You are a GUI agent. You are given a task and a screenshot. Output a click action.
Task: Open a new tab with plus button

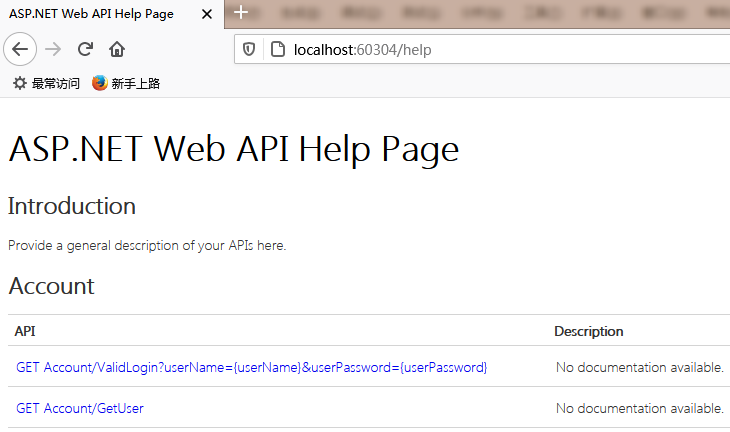[x=240, y=14]
